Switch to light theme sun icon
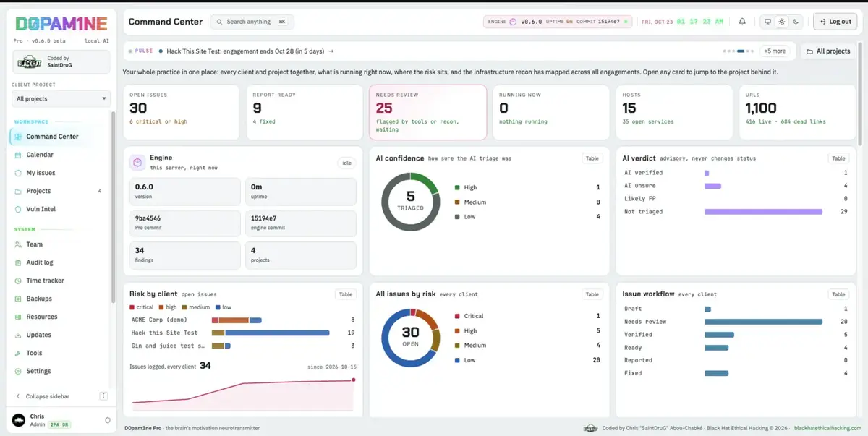This screenshot has height=436, width=868. coord(782,22)
